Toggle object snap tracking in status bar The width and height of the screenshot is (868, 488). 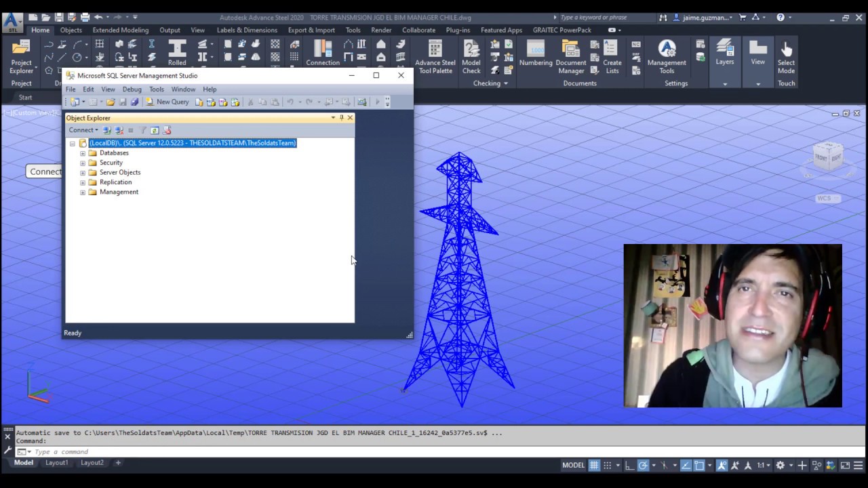click(686, 465)
